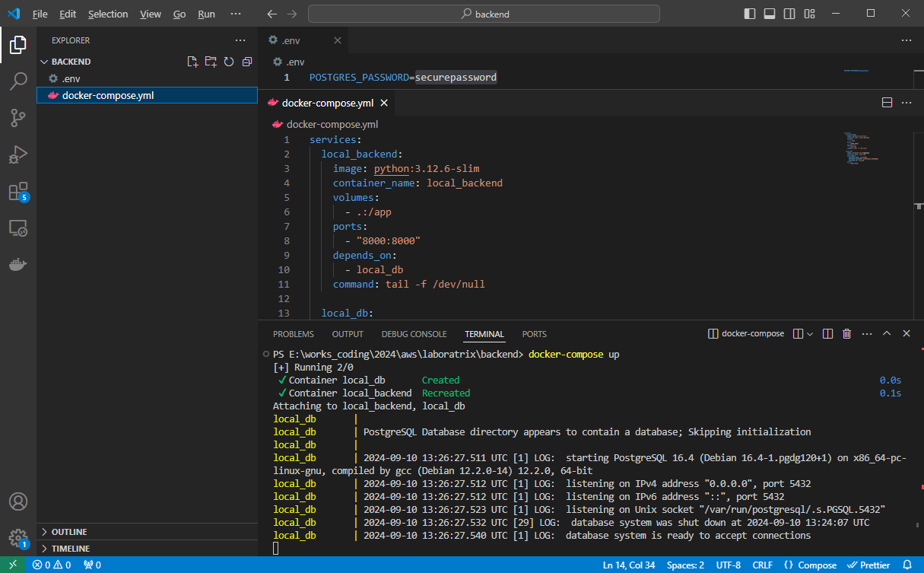Kill the terminal with the trash icon
924x573 pixels.
[846, 334]
